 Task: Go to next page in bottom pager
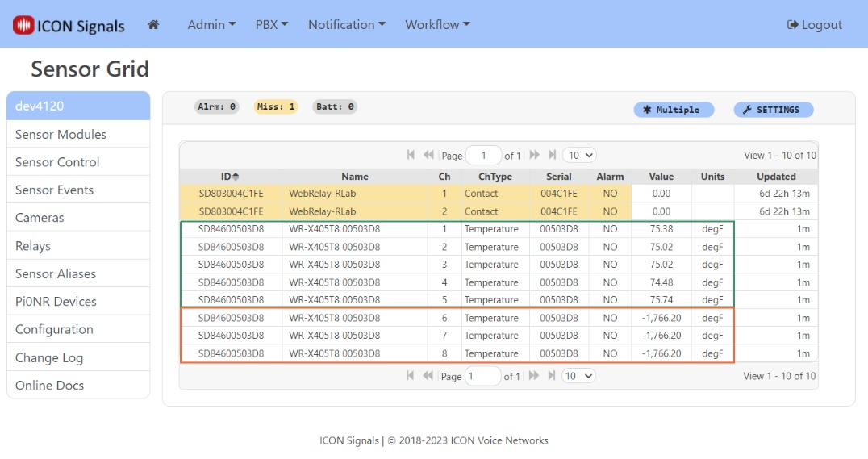[534, 376]
